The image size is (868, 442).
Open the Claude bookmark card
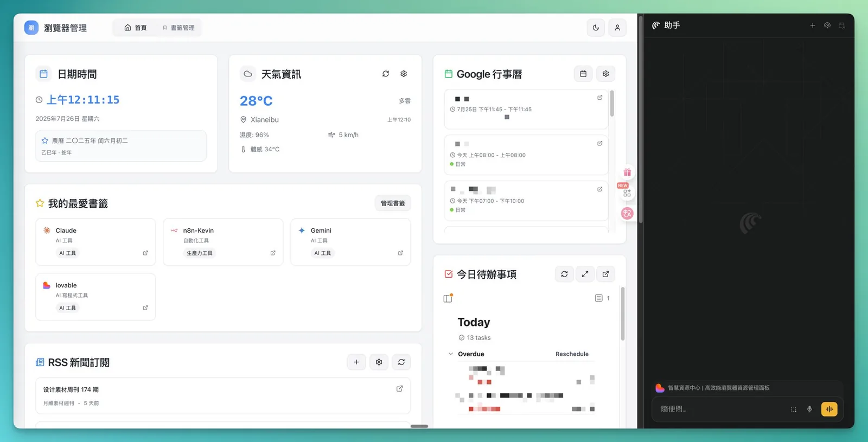click(x=95, y=242)
